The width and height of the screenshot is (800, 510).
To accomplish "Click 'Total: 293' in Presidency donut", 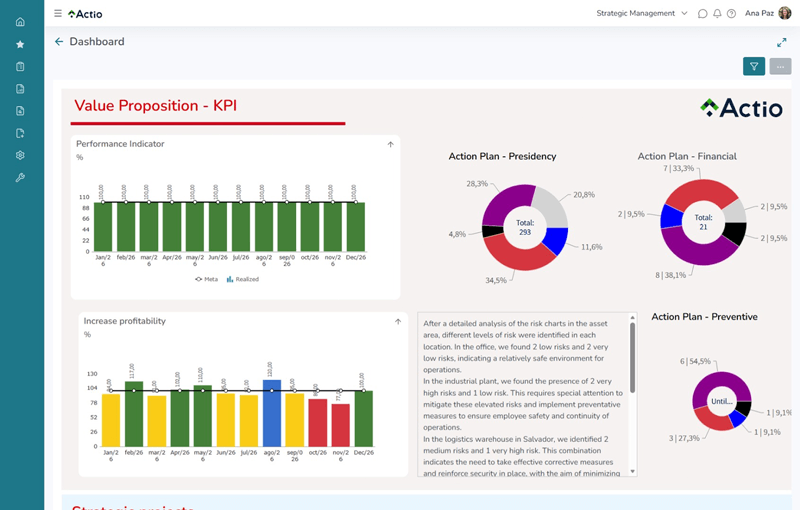I will click(x=525, y=227).
